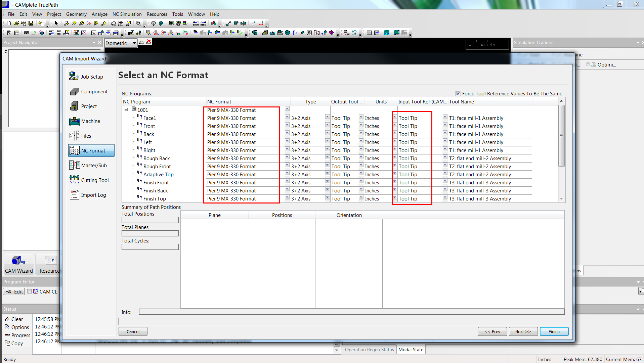This screenshot has height=363, width=644.
Task: Open the Cutting Tool wizard step
Action: 91,180
